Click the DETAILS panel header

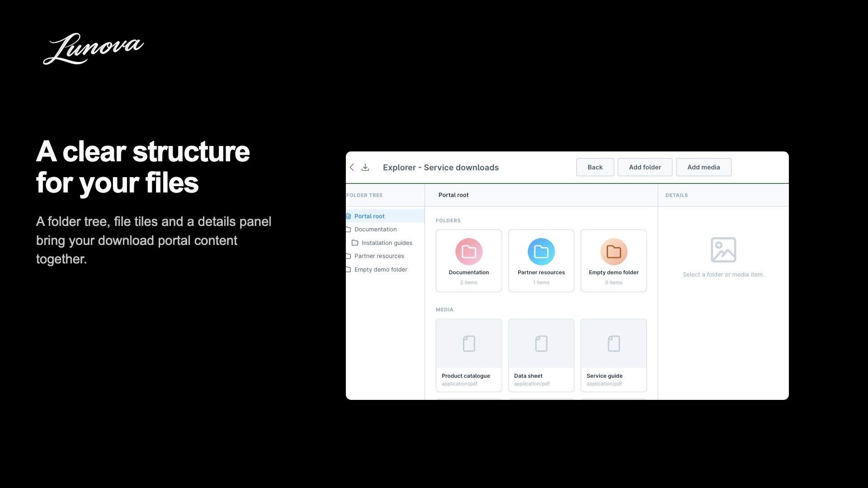[676, 196]
